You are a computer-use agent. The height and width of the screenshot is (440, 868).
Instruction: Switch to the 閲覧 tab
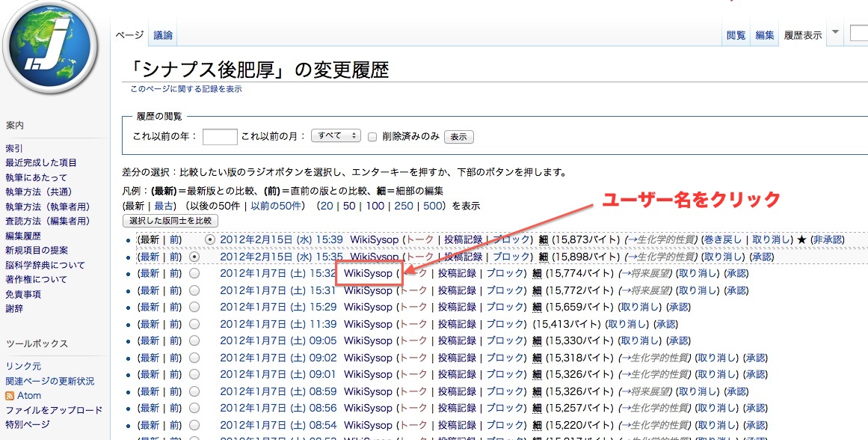coord(736,35)
